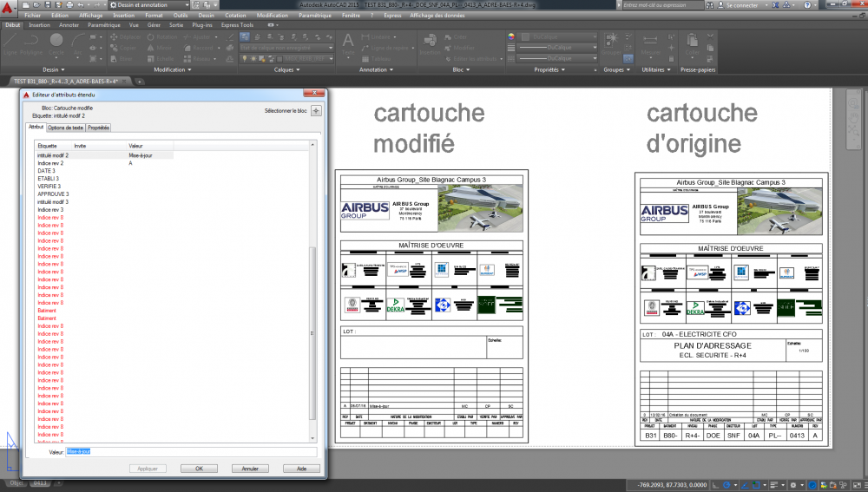
Task: Toggle object snap tracking angle icon
Action: [x=746, y=485]
